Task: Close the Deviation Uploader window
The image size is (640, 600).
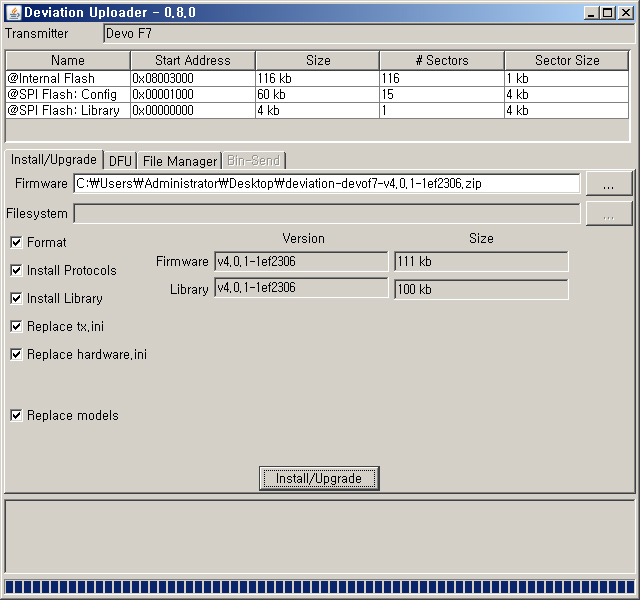Action: pos(625,13)
